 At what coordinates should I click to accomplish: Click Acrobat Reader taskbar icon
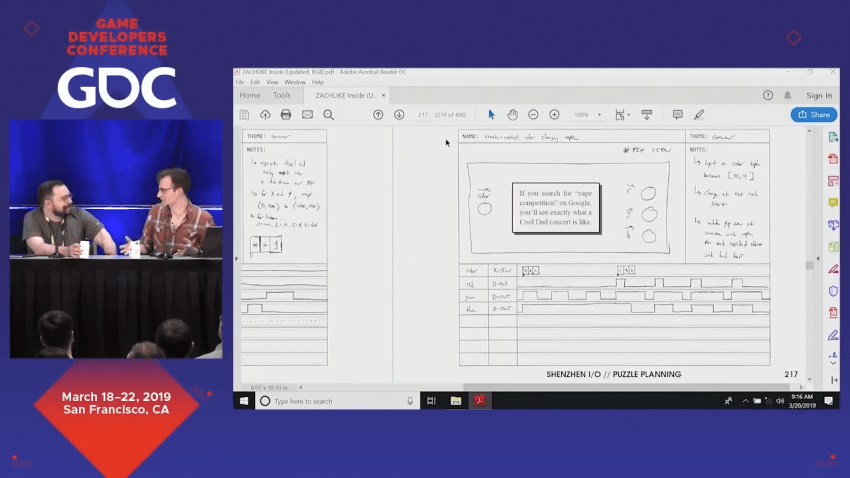pyautogui.click(x=480, y=401)
